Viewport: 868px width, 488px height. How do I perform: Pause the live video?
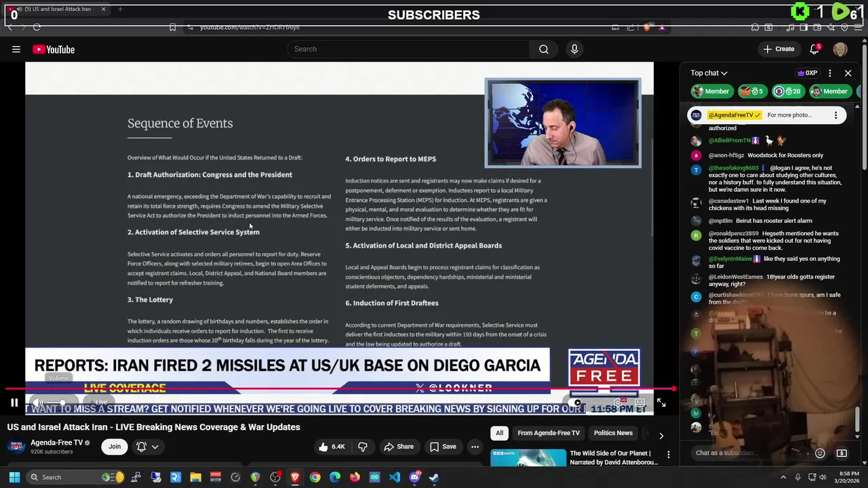tap(14, 403)
